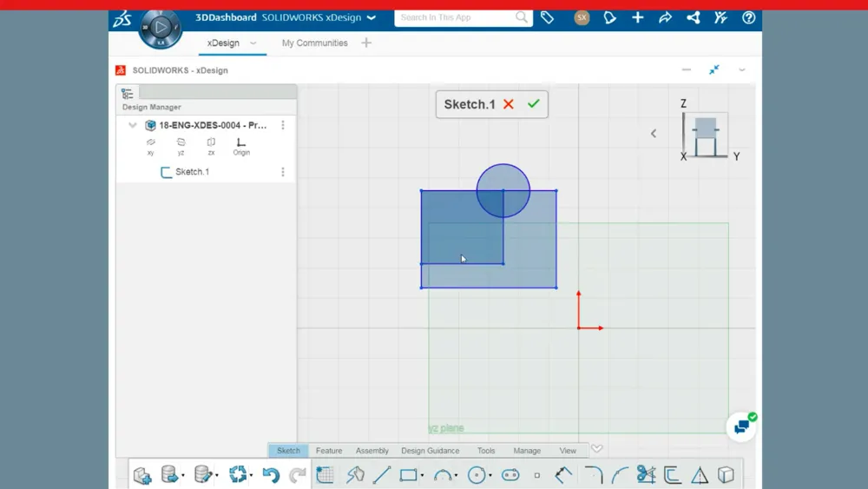The width and height of the screenshot is (868, 489).
Task: Click the share arrow icon in top bar
Action: pyautogui.click(x=666, y=17)
